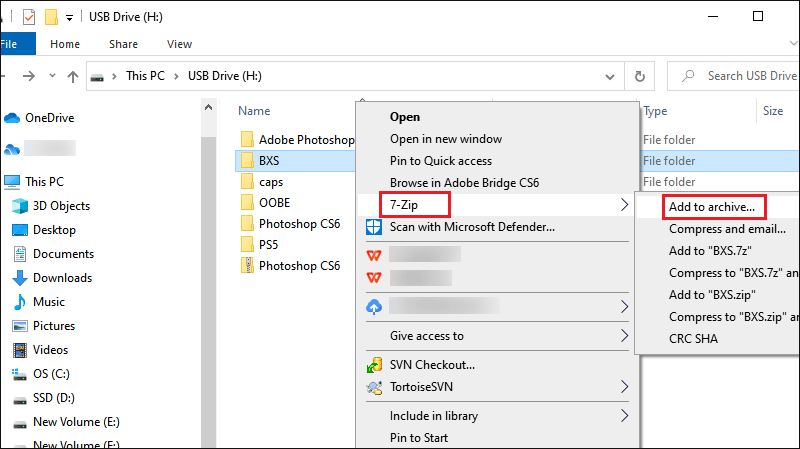Viewport: 800px width, 449px height.
Task: Click This PC in the address bar
Action: (x=145, y=76)
